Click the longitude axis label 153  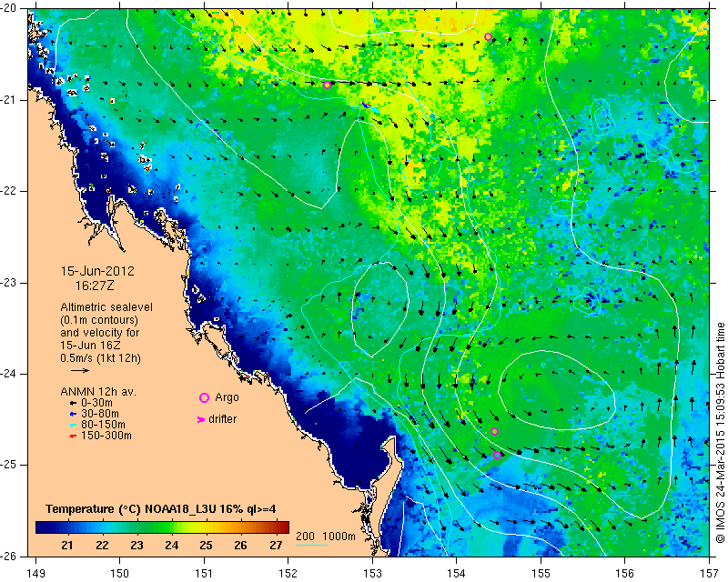coord(372,573)
